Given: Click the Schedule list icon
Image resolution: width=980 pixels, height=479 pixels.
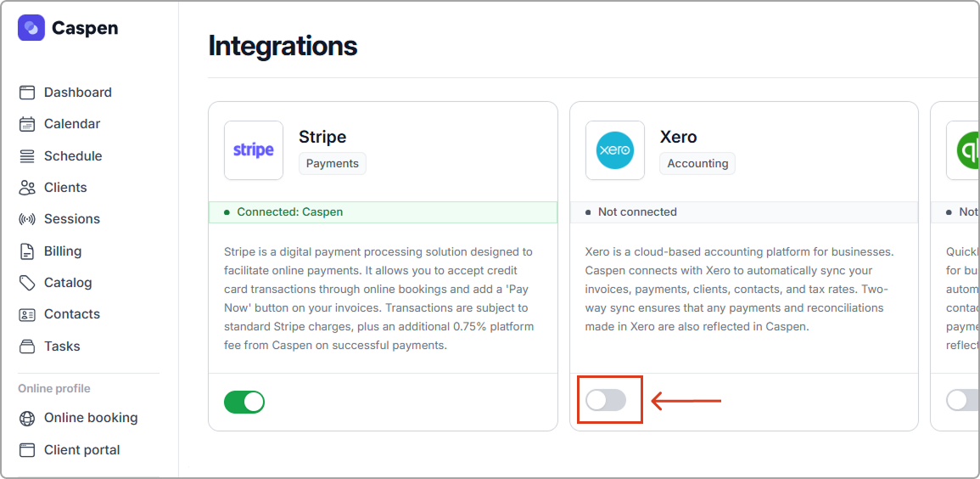Looking at the screenshot, I should [x=27, y=156].
